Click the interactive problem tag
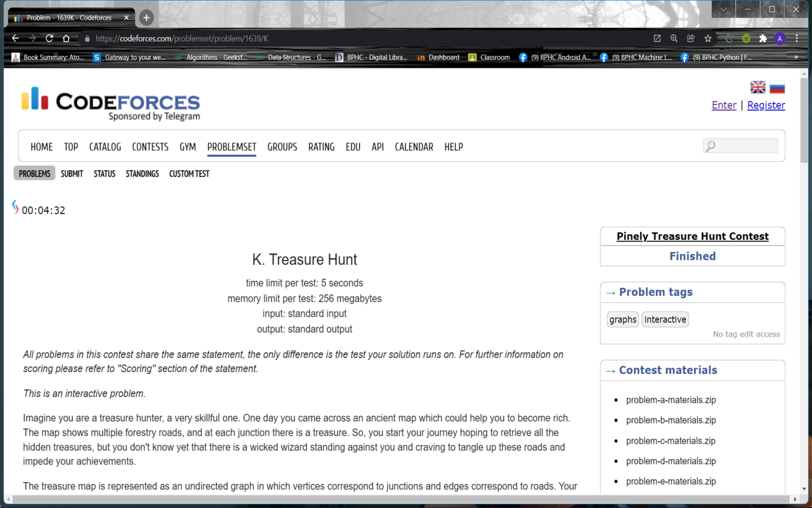812x508 pixels. coord(665,319)
